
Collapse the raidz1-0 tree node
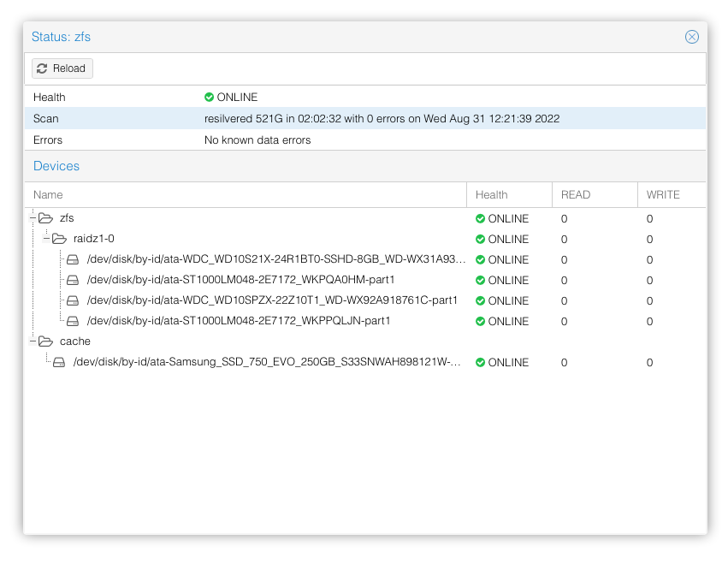(x=46, y=238)
